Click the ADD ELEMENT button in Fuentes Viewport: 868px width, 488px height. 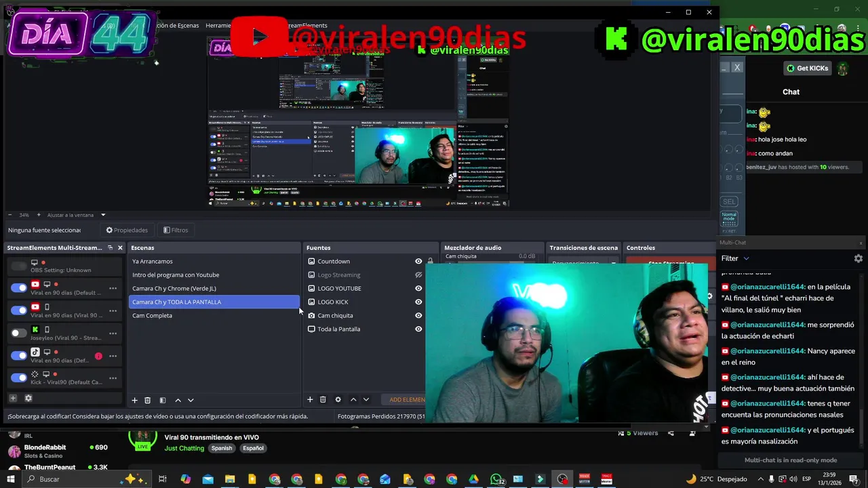pyautogui.click(x=407, y=400)
